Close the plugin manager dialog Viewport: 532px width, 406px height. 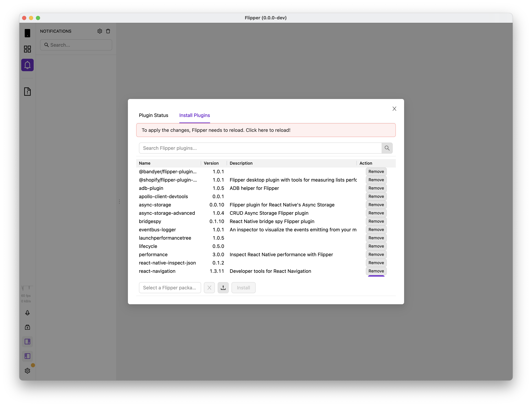pos(394,109)
